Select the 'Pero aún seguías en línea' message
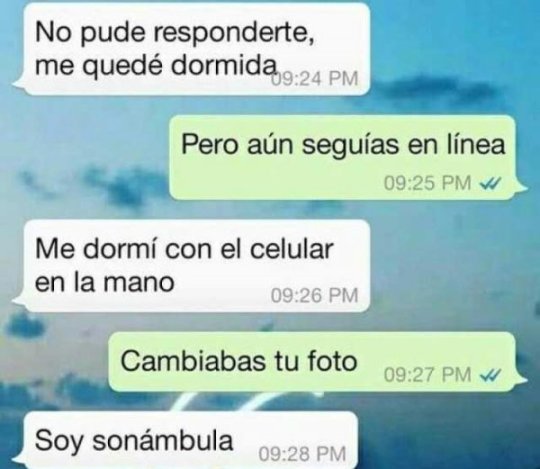Image resolution: width=540 pixels, height=469 pixels. pyautogui.click(x=348, y=157)
